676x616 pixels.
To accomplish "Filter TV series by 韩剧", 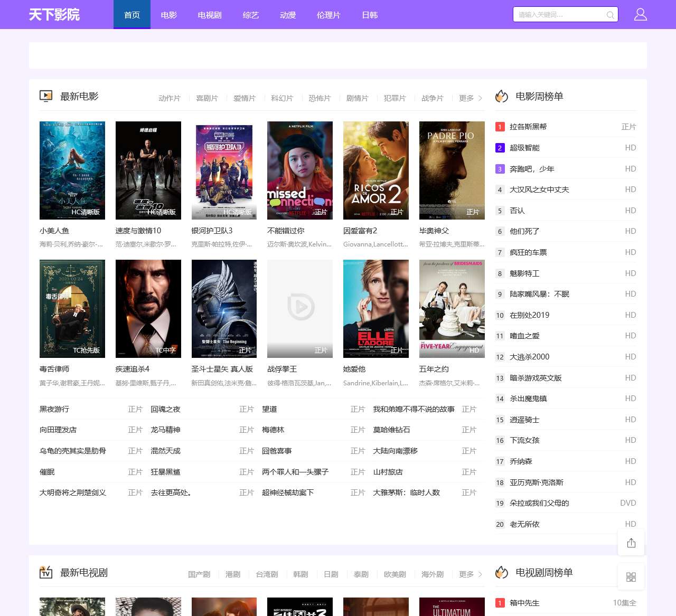I will 301,574.
